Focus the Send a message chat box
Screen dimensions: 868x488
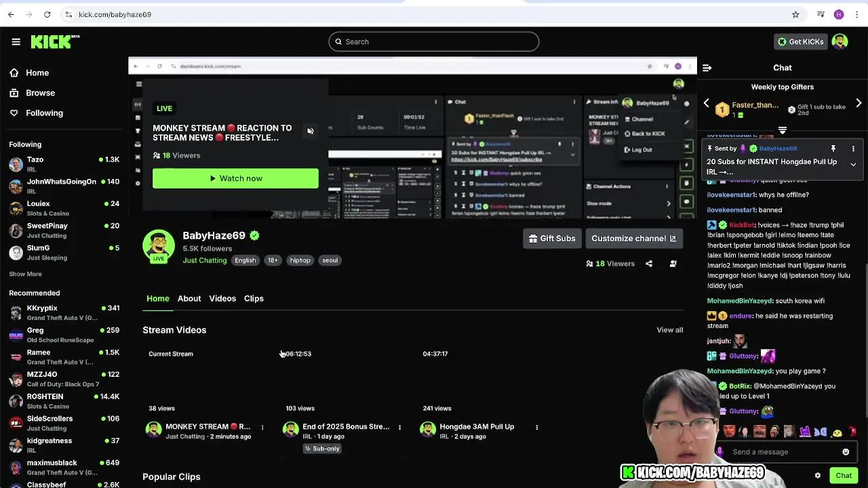pyautogui.click(x=785, y=452)
